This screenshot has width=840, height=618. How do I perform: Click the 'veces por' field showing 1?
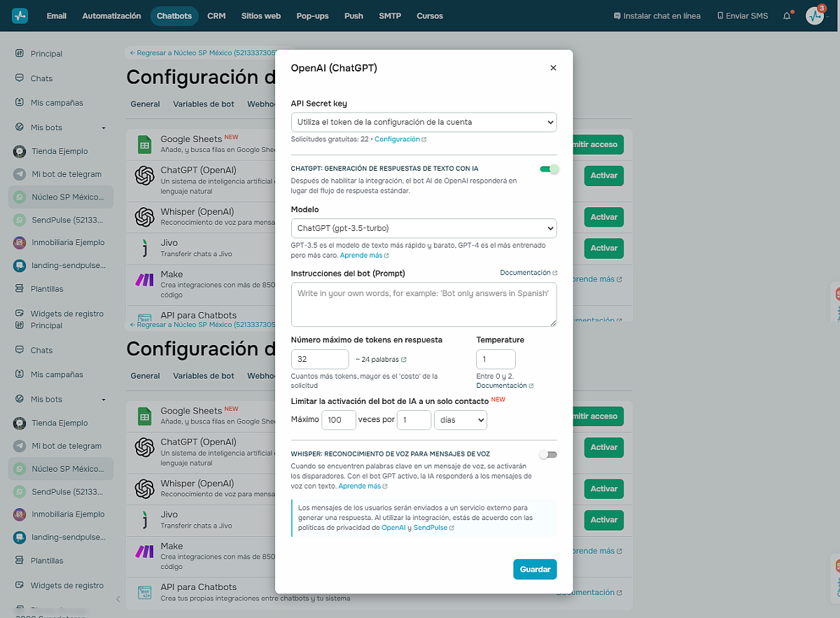click(x=414, y=420)
